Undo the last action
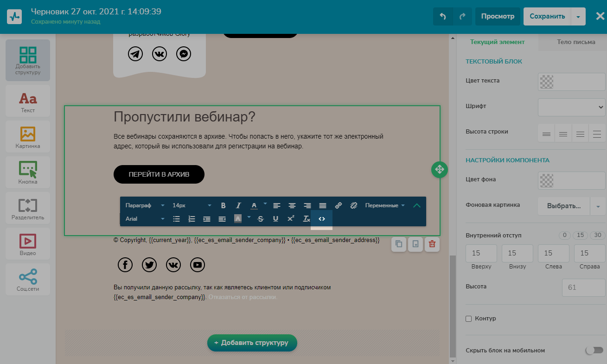 tap(443, 16)
